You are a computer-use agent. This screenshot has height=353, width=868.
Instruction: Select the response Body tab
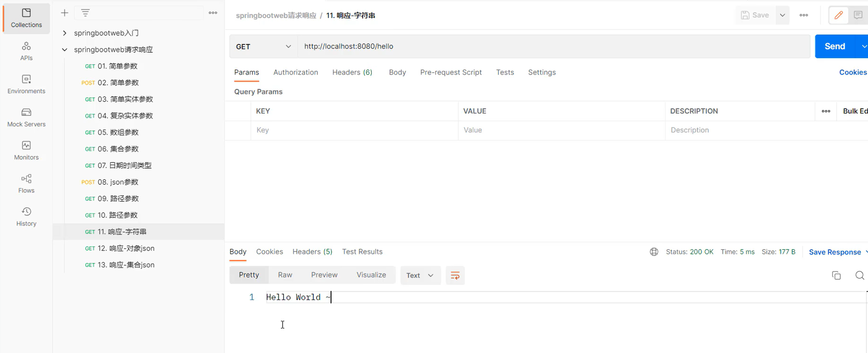(238, 252)
